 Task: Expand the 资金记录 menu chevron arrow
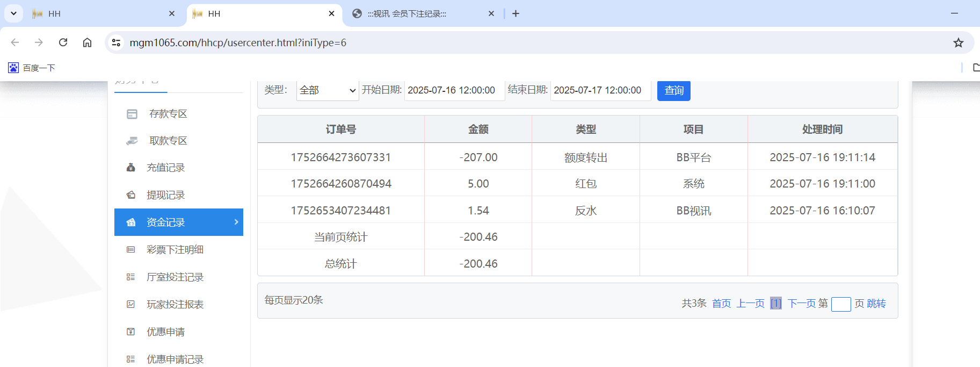pyautogui.click(x=236, y=222)
